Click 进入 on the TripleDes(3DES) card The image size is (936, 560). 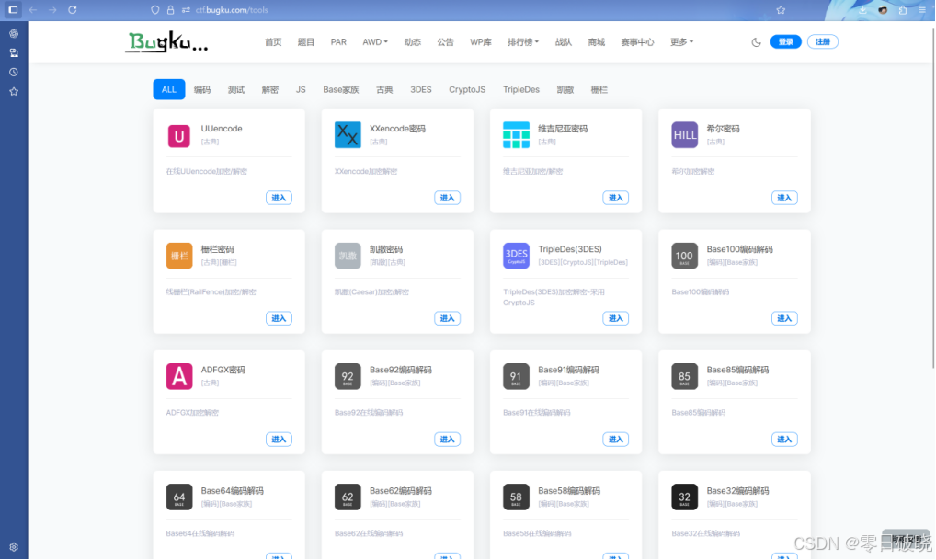(615, 318)
